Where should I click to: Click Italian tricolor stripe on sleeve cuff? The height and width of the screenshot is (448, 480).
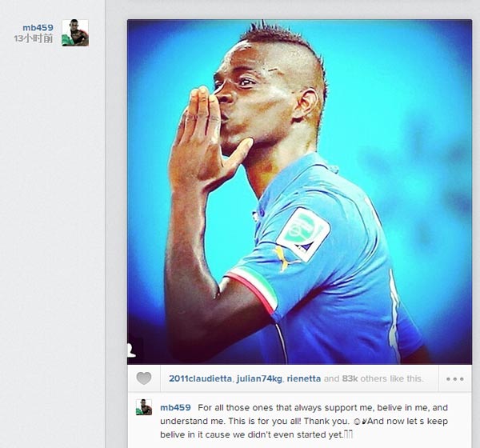254,289
